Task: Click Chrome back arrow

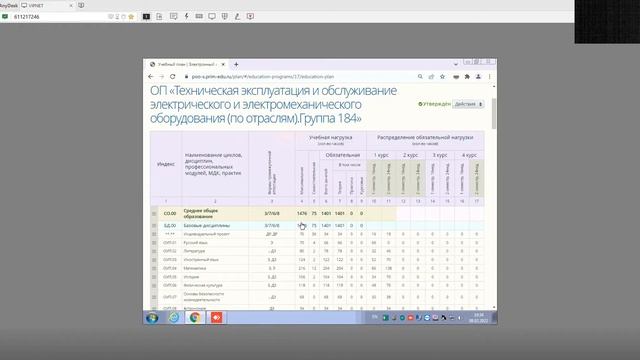Action: 151,76
